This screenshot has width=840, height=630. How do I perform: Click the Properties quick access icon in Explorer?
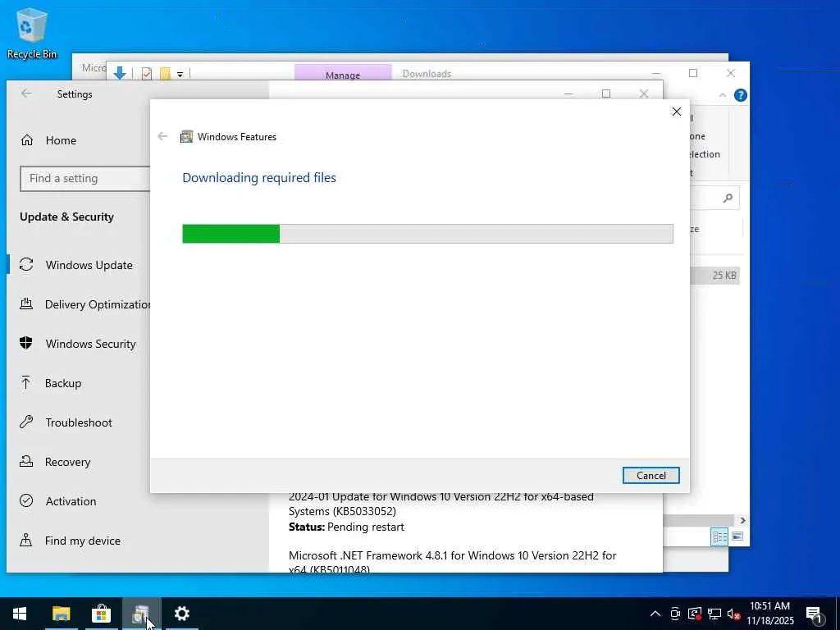pyautogui.click(x=146, y=73)
